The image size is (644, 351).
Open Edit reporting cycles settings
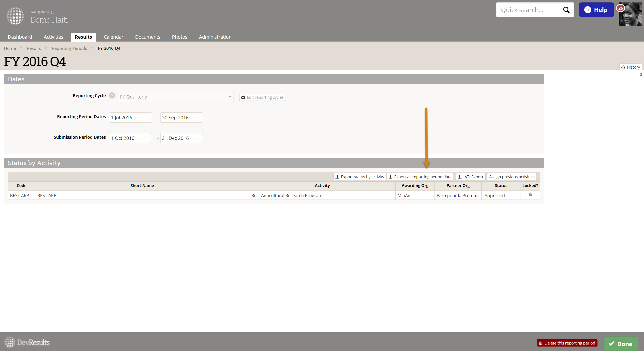262,97
